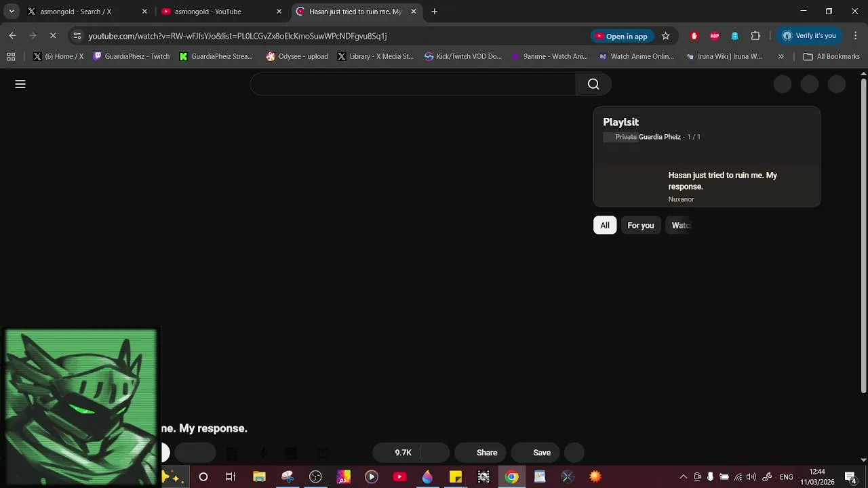
Task: Open the GuardiaPheiz Kick stream bookmark
Action: pyautogui.click(x=216, y=57)
